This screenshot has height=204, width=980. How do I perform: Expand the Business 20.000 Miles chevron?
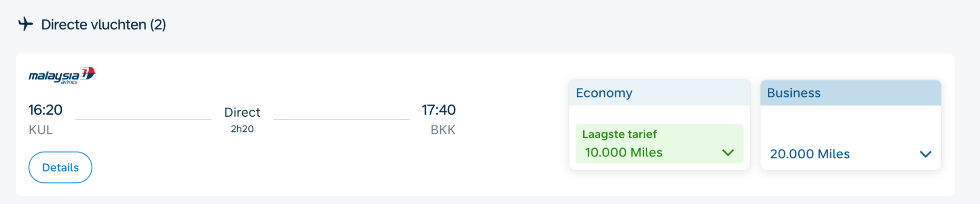point(926,154)
